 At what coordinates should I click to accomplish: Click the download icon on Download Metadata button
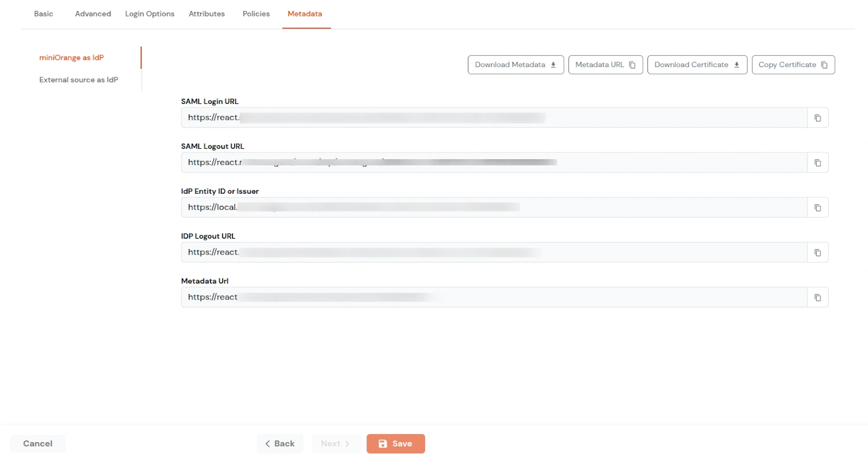click(x=554, y=64)
